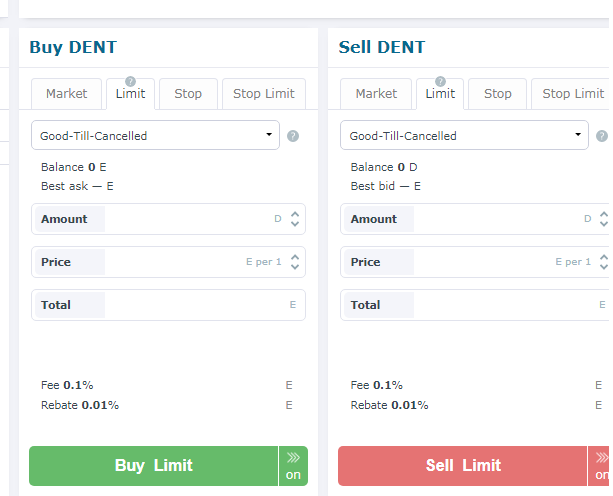The width and height of the screenshot is (613, 496).
Task: Select the Limit tab in Sell DENT
Action: tap(440, 94)
